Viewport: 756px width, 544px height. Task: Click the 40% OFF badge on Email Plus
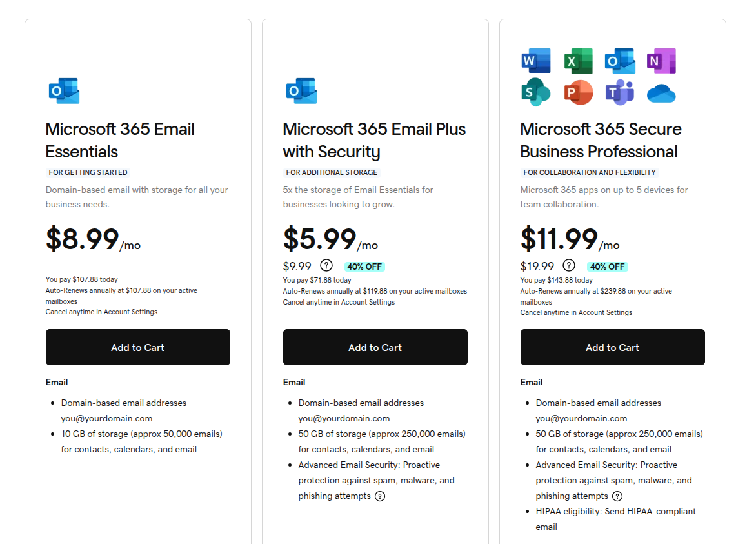click(365, 267)
